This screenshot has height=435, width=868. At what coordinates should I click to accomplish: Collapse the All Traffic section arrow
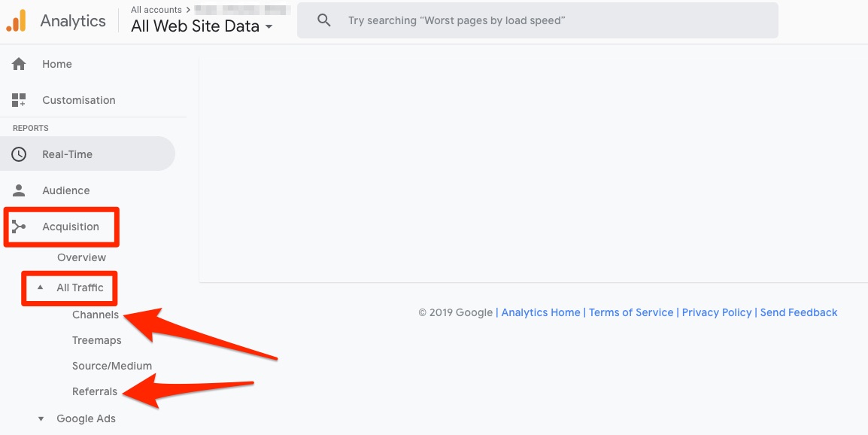click(x=41, y=287)
